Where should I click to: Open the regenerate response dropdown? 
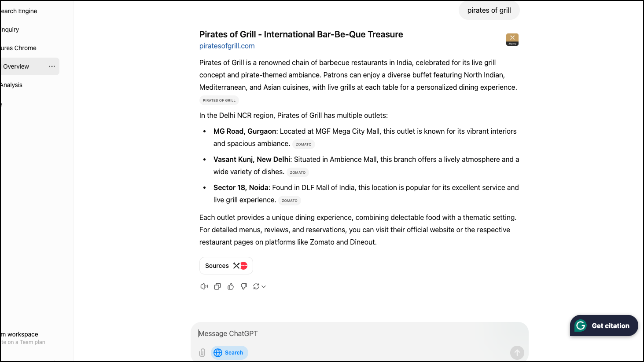pos(259,286)
